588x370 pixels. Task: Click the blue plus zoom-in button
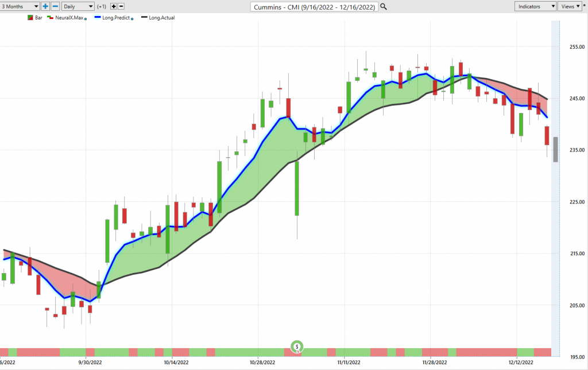tap(45, 6)
